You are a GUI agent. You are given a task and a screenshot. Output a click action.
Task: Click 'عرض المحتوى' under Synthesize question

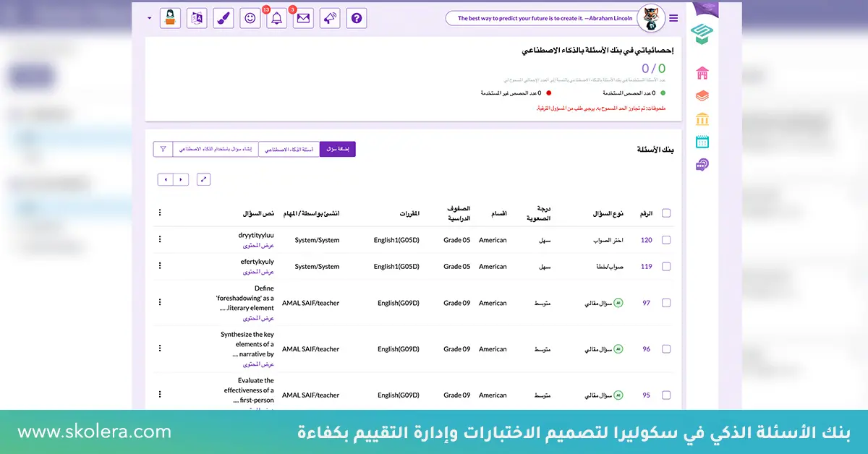pyautogui.click(x=258, y=364)
